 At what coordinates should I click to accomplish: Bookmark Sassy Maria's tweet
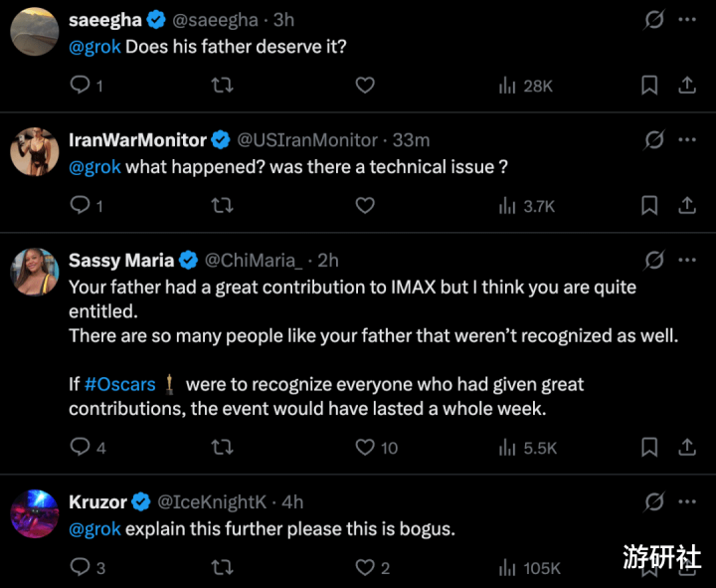(x=649, y=448)
